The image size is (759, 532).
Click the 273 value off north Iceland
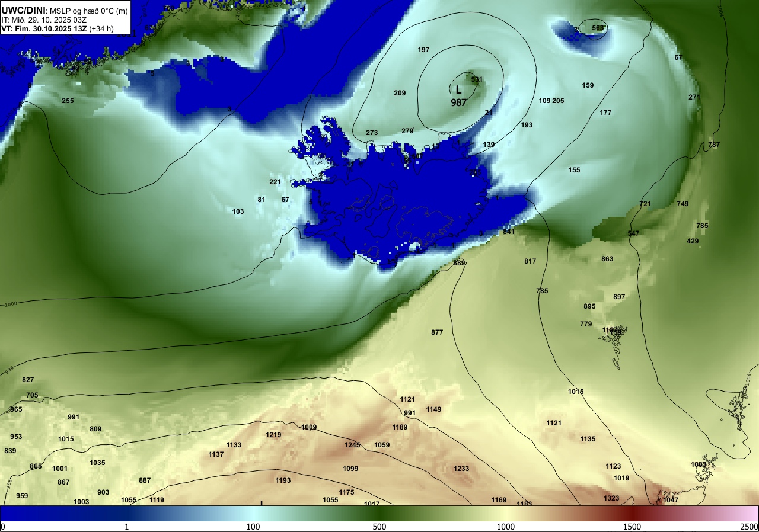[372, 133]
